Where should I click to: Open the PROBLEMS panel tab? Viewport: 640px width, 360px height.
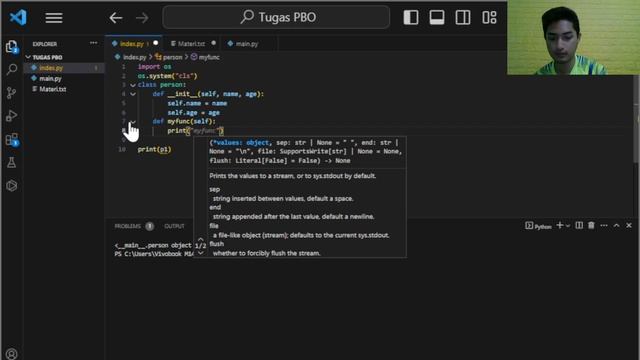tap(134, 226)
